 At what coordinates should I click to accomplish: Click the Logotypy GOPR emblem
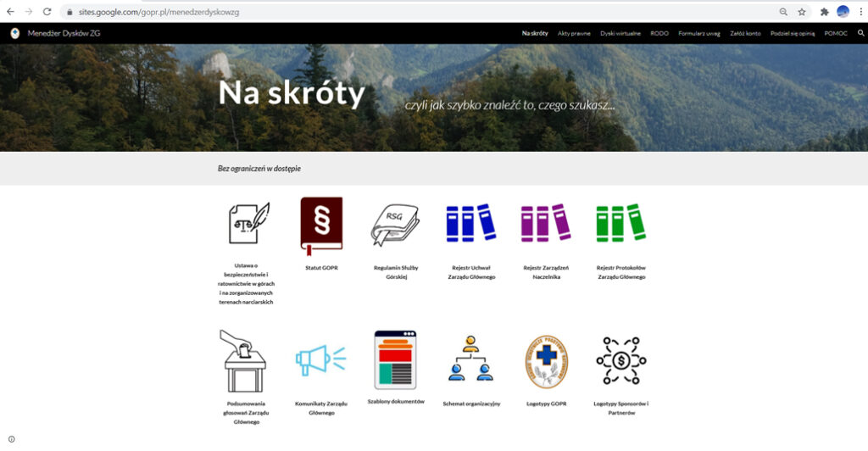coord(546,360)
